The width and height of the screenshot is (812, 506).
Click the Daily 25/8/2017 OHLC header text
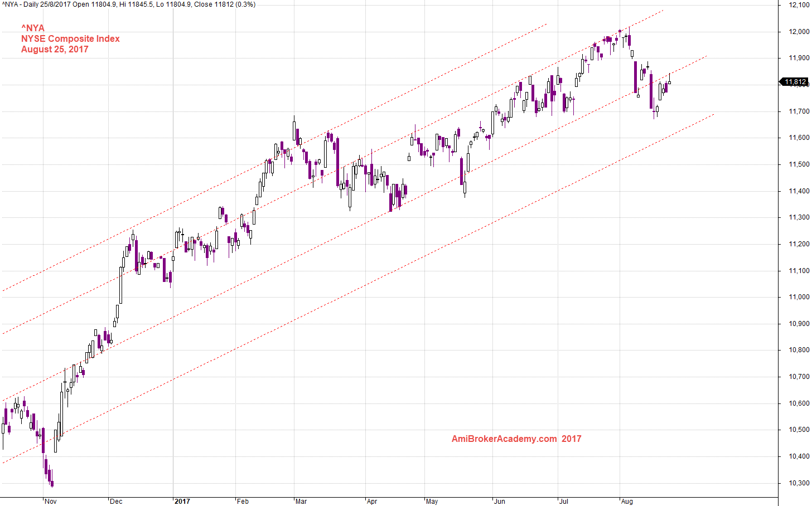[128, 4]
